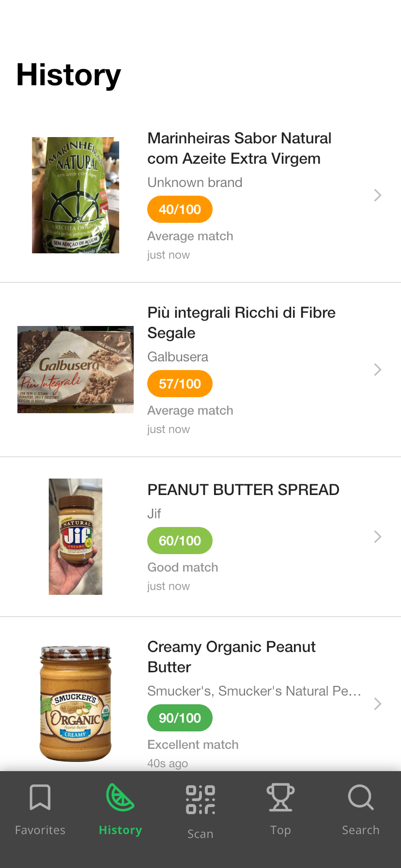Open Galbusera entry chevron arrow
This screenshot has height=868, width=401.
point(378,370)
